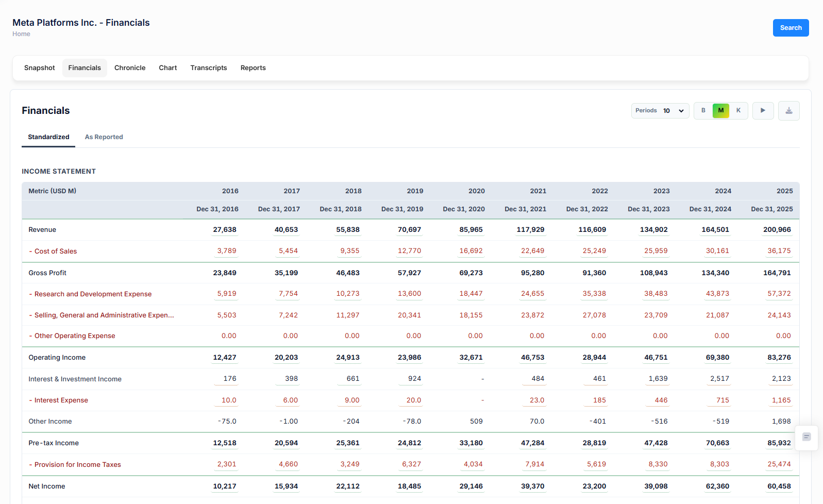This screenshot has height=504, width=823.
Task: Click R&D expense value 57,372
Action: click(x=779, y=294)
